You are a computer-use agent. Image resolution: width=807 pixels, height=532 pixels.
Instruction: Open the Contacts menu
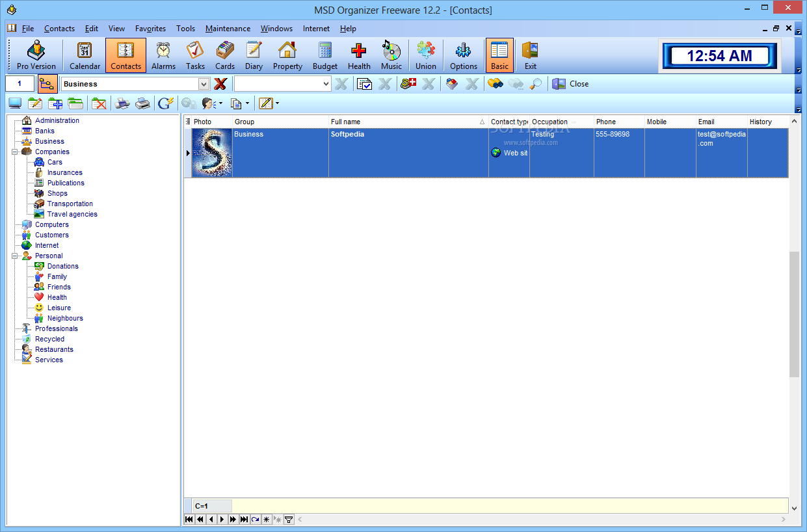click(59, 29)
